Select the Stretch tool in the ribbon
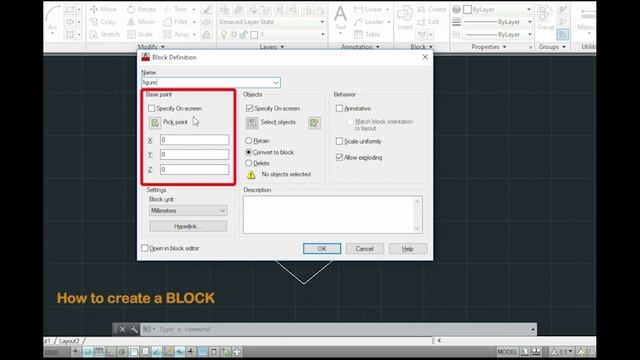The image size is (640, 360). [105, 34]
